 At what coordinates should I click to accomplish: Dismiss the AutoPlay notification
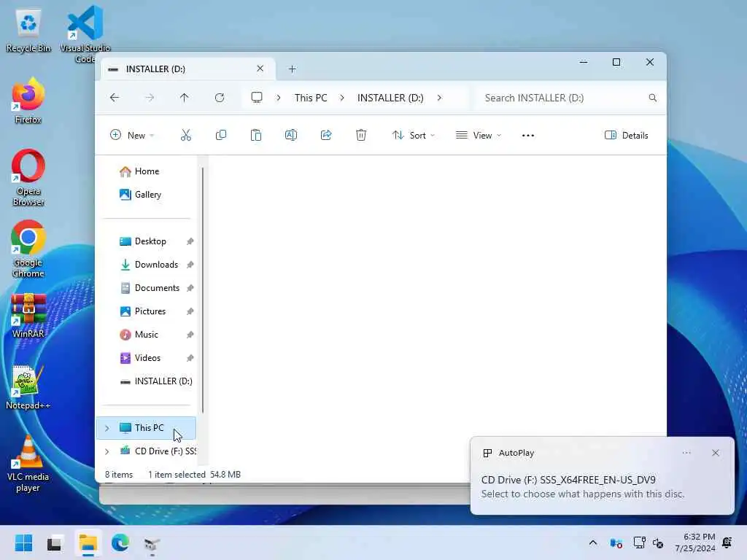[716, 453]
